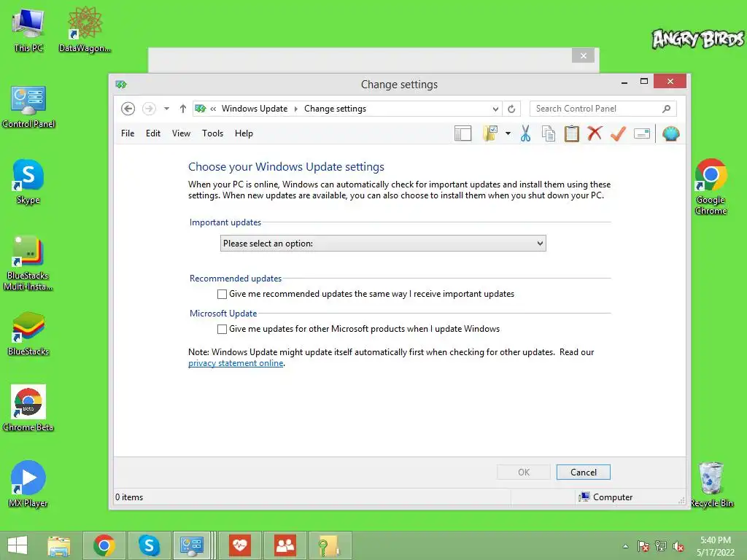Select the Recycle Bin desktop icon
747x560 pixels.
tap(711, 484)
